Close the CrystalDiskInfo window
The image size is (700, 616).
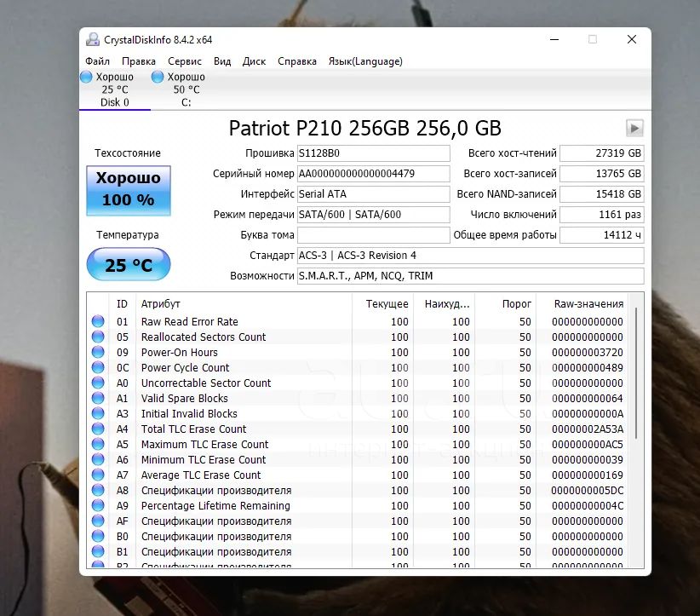point(632,39)
